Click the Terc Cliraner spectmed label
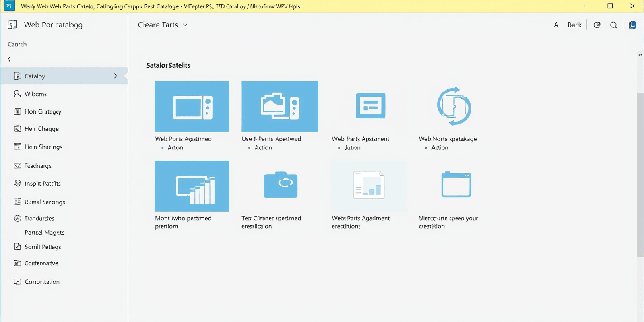 (271, 222)
